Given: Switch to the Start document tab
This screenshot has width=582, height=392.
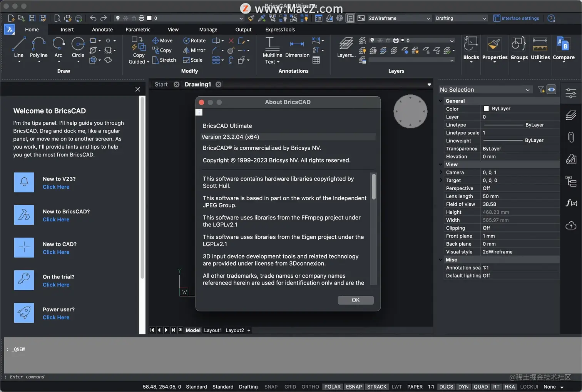Looking at the screenshot, I should pos(161,84).
